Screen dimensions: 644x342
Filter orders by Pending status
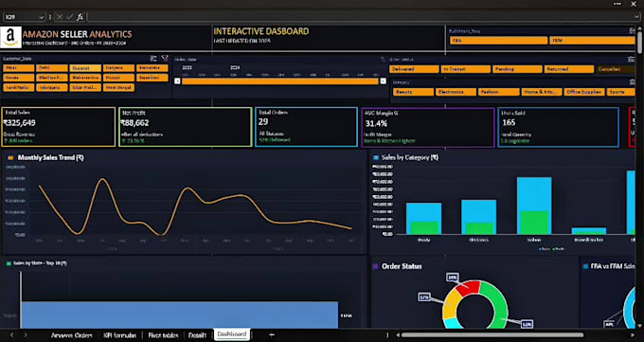517,69
